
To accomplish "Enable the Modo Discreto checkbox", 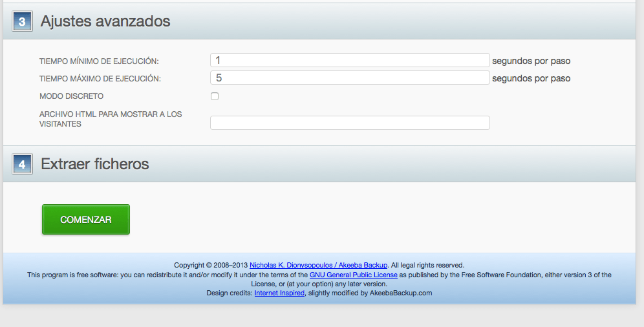I will 215,96.
